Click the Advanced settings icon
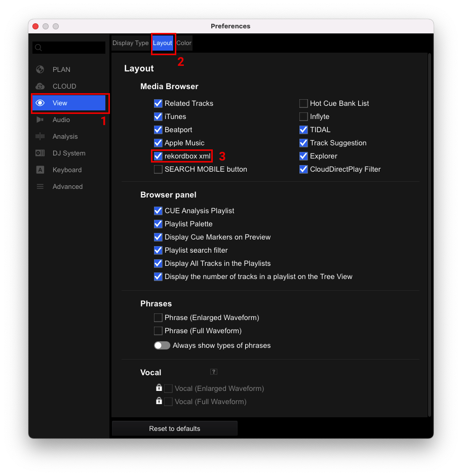 (40, 186)
